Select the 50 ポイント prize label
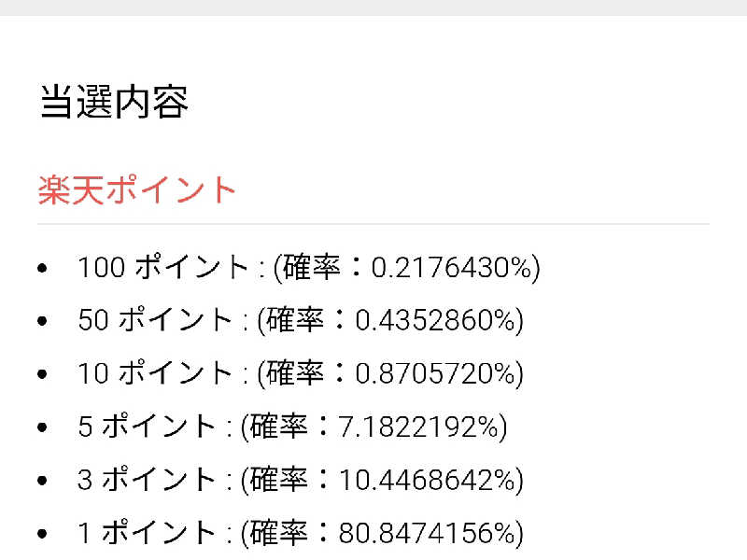This screenshot has width=747, height=560. click(155, 321)
